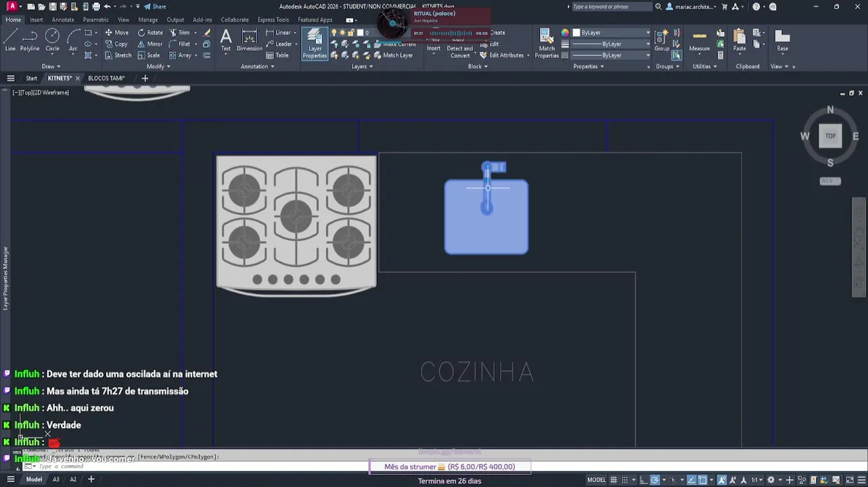868x487 pixels.
Task: Open Layer Properties
Action: pos(315,44)
